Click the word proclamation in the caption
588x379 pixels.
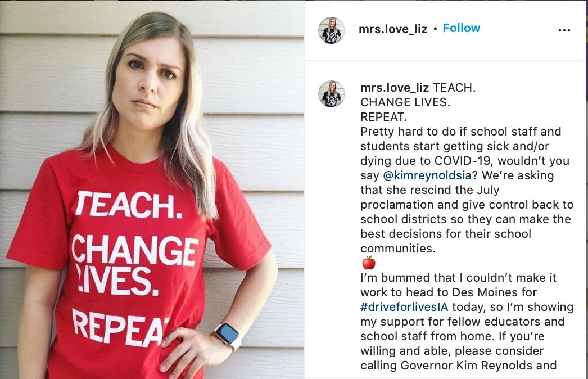point(396,205)
